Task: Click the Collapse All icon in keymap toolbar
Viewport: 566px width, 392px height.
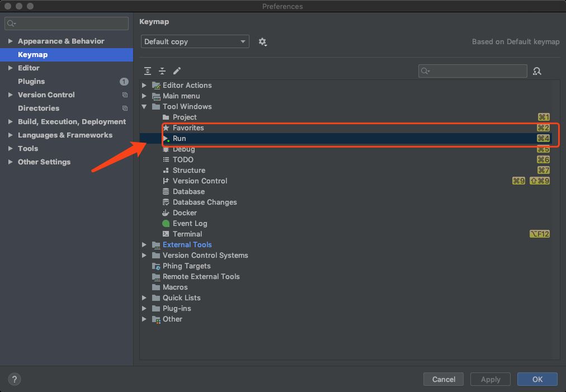Action: click(162, 71)
